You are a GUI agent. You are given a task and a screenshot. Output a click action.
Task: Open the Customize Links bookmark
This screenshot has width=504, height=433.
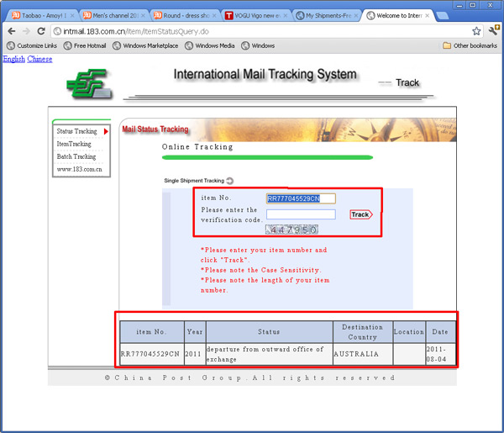coord(32,45)
